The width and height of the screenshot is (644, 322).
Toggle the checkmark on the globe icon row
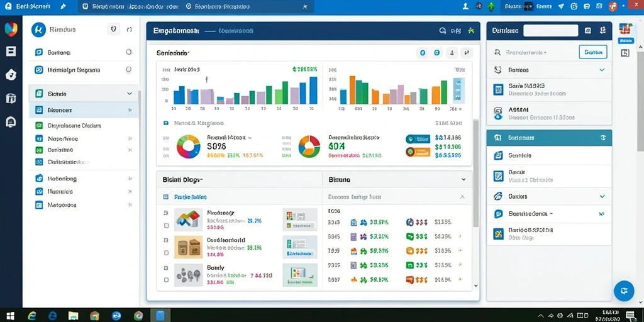(x=602, y=196)
